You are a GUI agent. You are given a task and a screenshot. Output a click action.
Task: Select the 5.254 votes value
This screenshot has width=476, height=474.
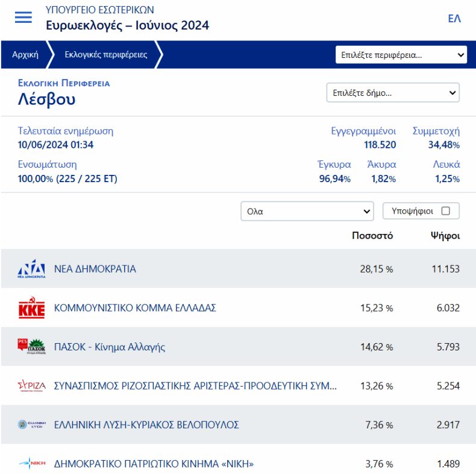[448, 386]
